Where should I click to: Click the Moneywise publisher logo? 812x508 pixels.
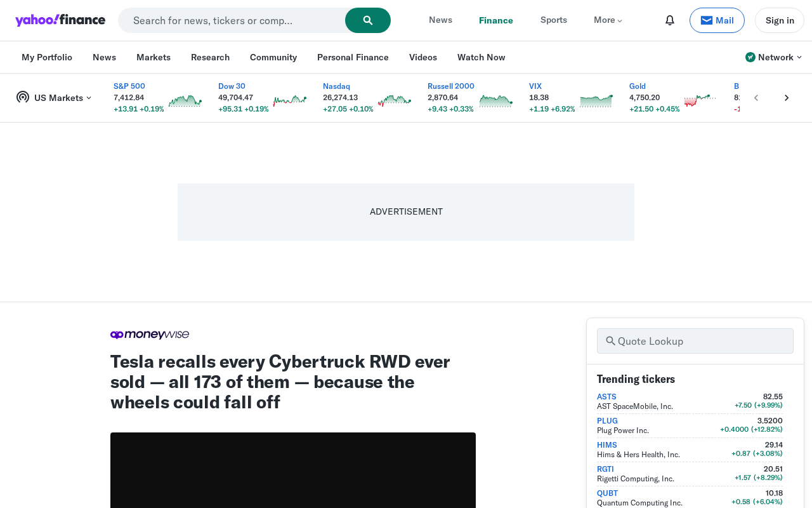[x=150, y=335]
